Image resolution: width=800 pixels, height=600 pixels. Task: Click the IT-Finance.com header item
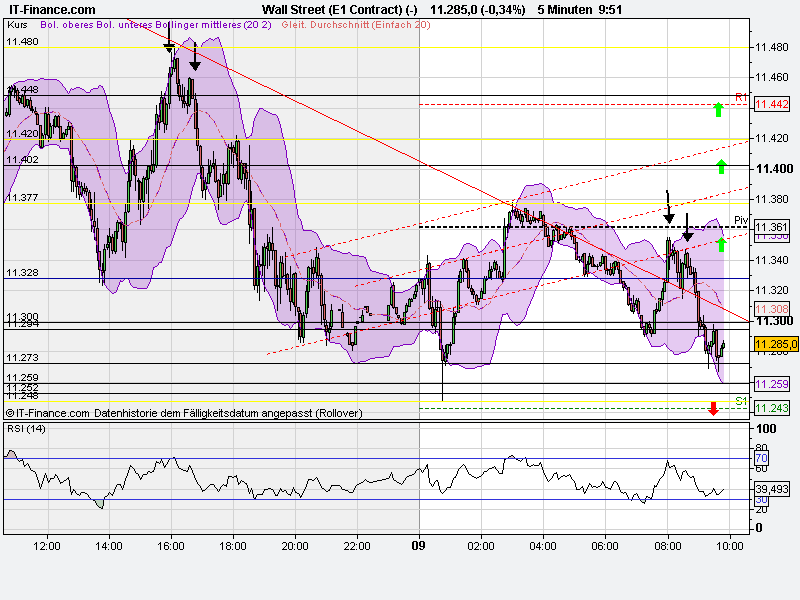50,8
